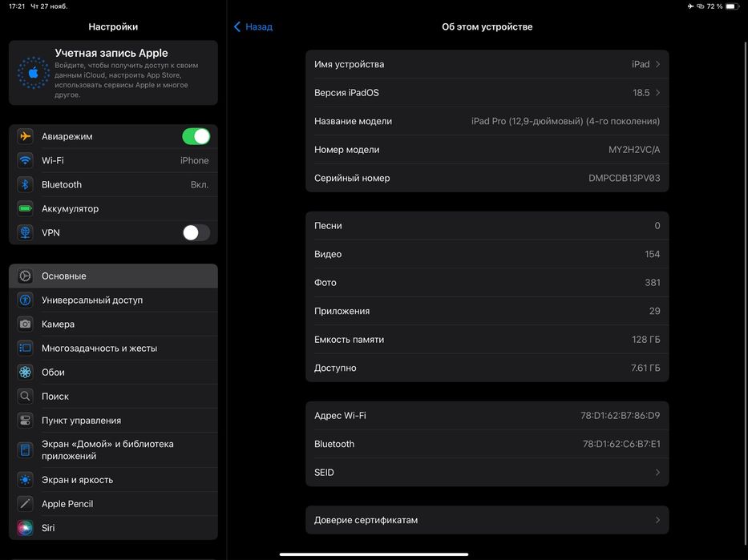Tap the personal hotspot link icon in status bar
Screen dimensions: 748x560
pyautogui.click(x=700, y=6)
